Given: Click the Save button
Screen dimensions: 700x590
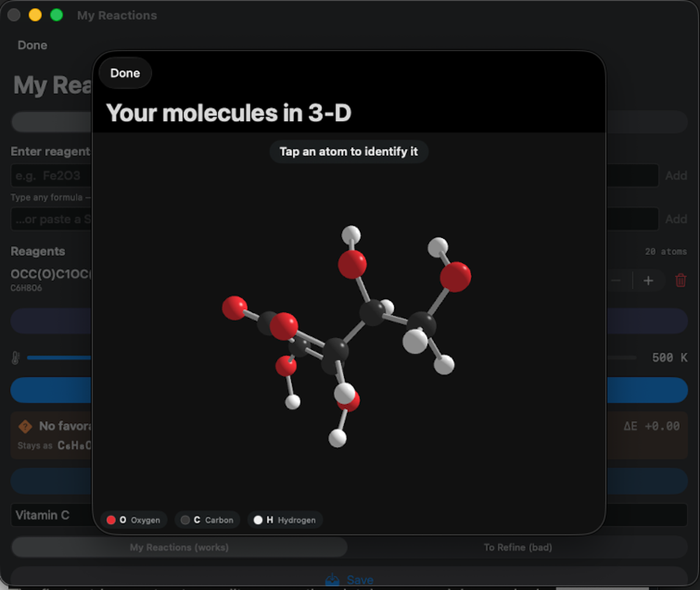Looking at the screenshot, I should click(349, 579).
